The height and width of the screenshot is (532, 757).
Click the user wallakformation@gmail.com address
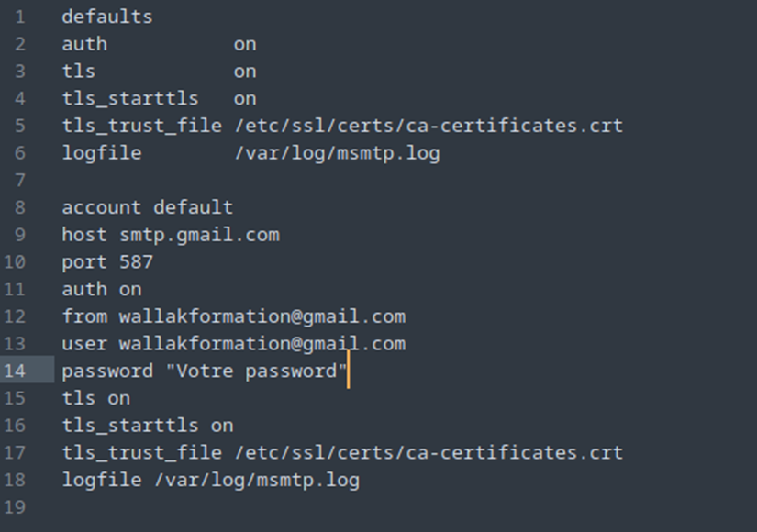[x=262, y=344]
